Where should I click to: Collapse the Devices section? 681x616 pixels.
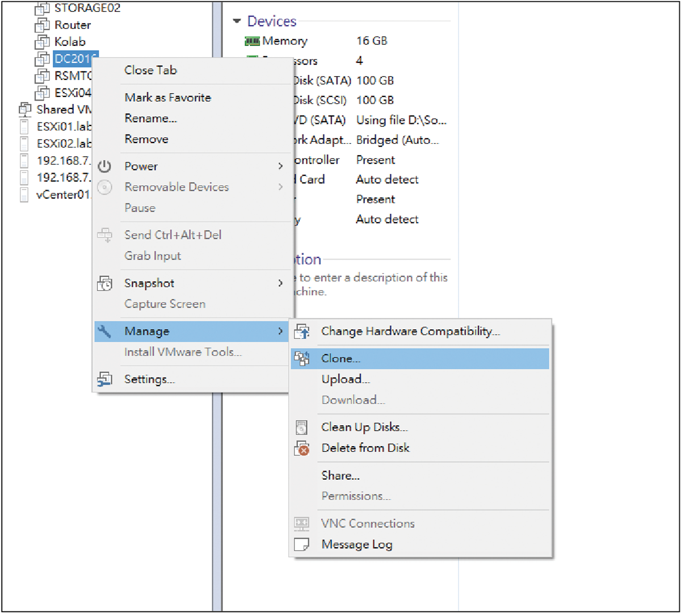point(237,22)
